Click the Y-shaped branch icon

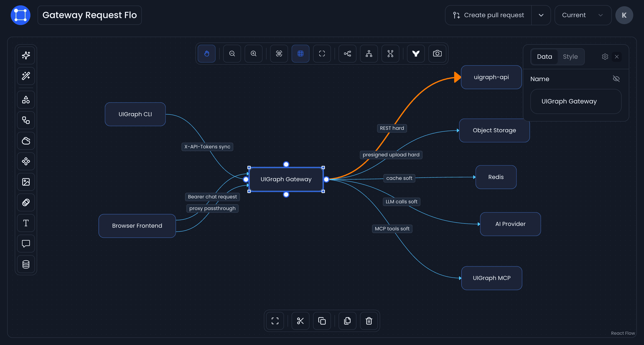pyautogui.click(x=416, y=53)
